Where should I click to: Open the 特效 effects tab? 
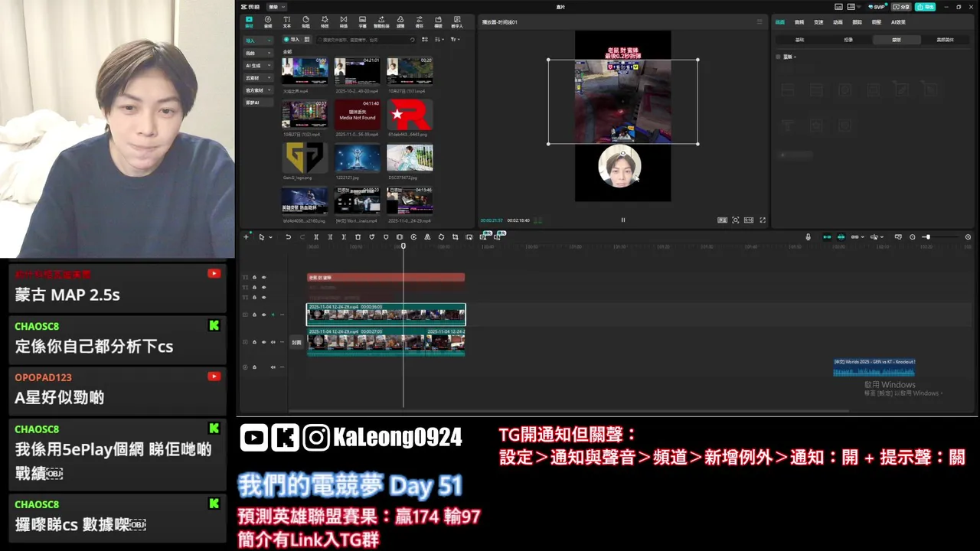(x=325, y=21)
